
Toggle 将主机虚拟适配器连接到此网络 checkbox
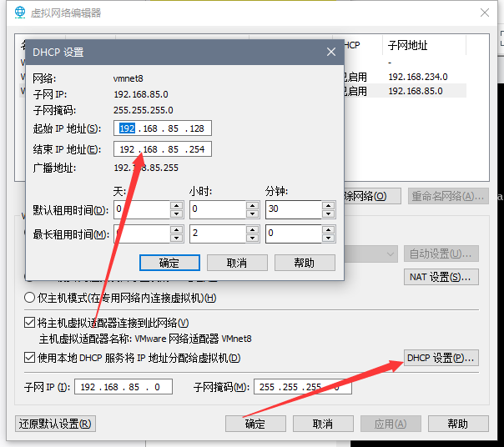(x=29, y=322)
